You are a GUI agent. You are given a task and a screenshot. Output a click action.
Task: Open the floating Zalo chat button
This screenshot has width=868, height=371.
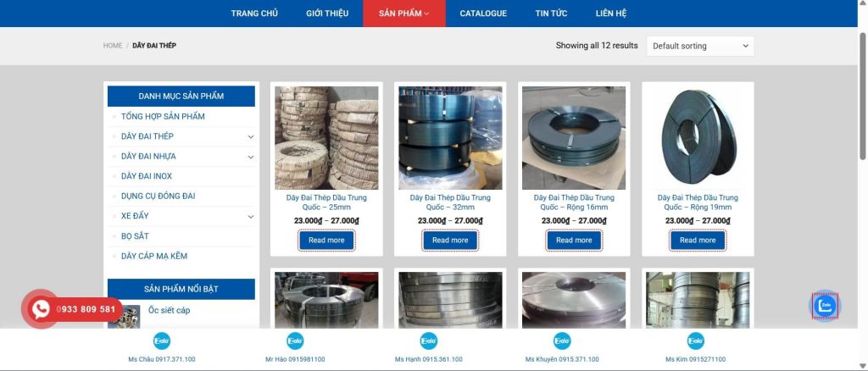point(825,306)
